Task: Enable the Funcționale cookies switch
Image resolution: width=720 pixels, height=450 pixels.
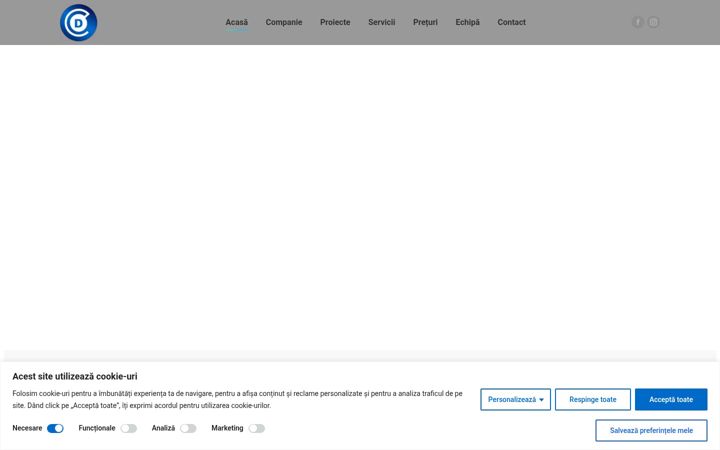Action: click(129, 428)
